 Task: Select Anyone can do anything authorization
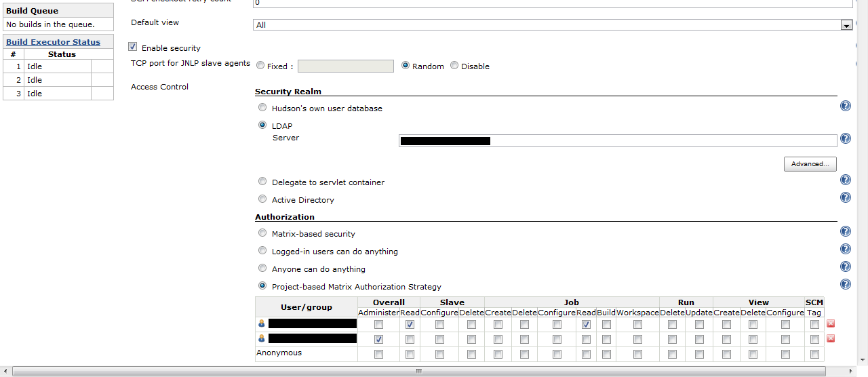tap(262, 269)
